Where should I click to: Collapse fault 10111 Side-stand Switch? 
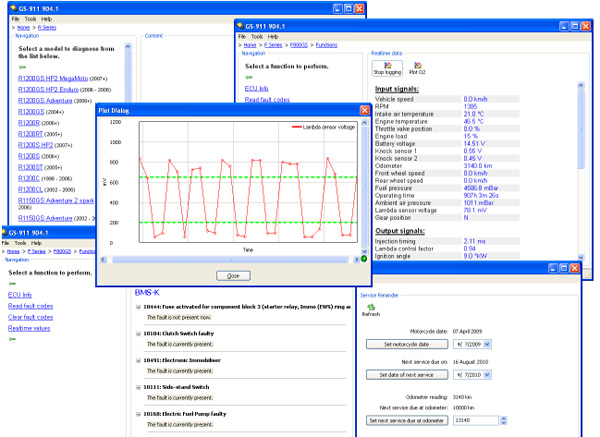tap(139, 387)
